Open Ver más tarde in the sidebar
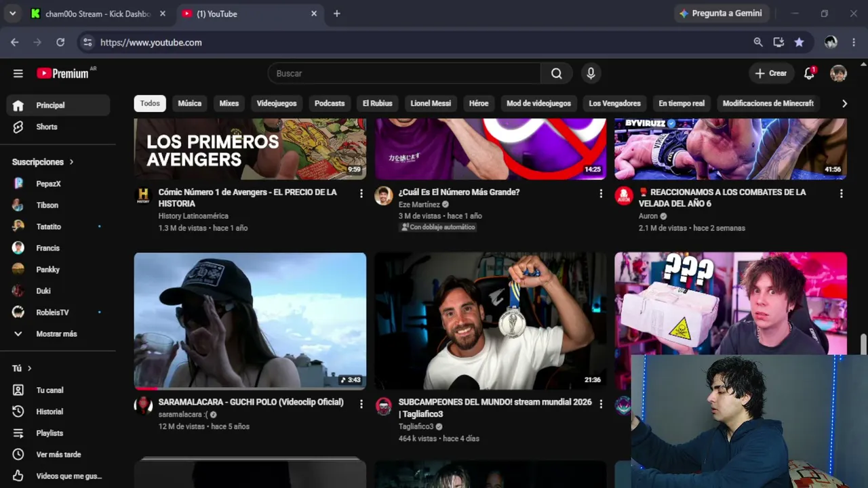The width and height of the screenshot is (868, 488). pos(58,455)
